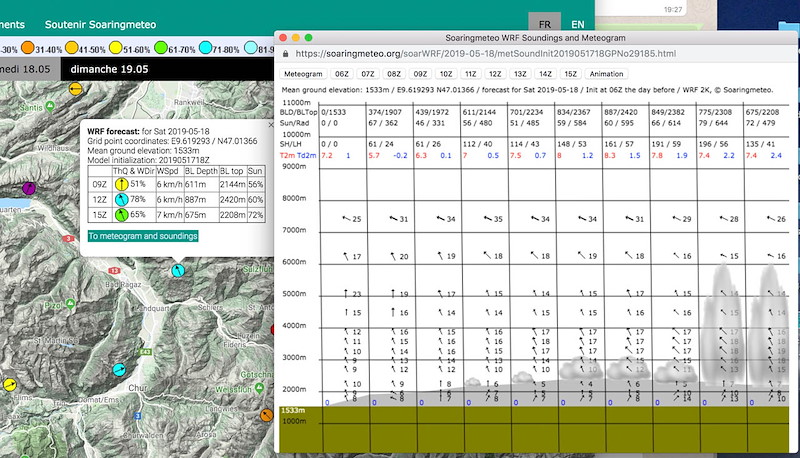Switch site language to EN
The image size is (800, 458).
coord(578,24)
